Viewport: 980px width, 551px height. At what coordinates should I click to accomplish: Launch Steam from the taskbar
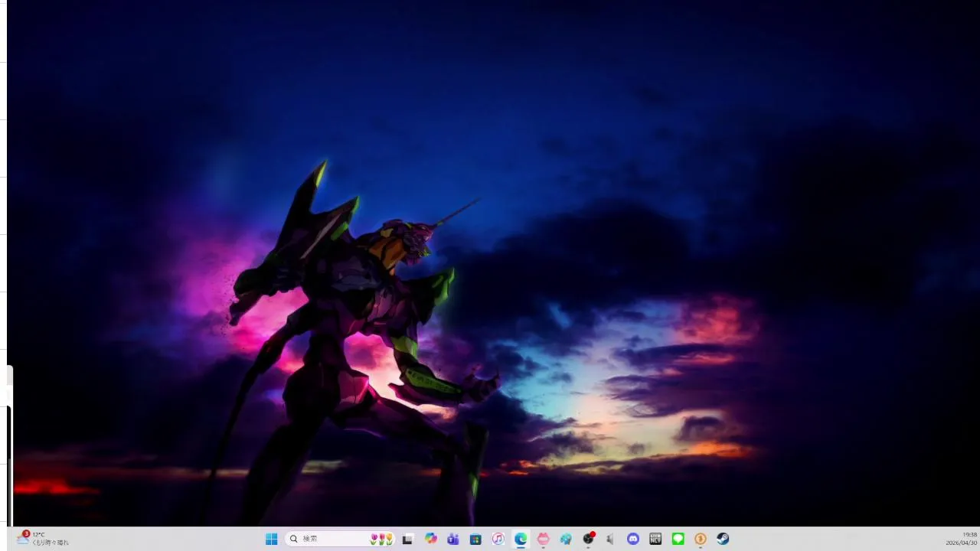coord(723,539)
